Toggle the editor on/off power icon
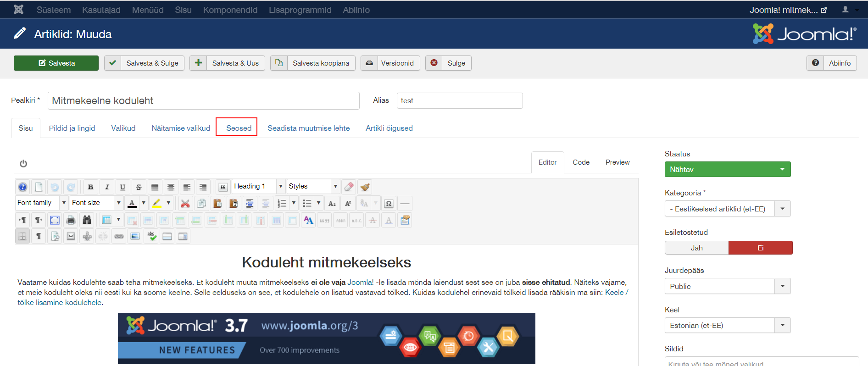This screenshot has width=868, height=366. point(23,164)
